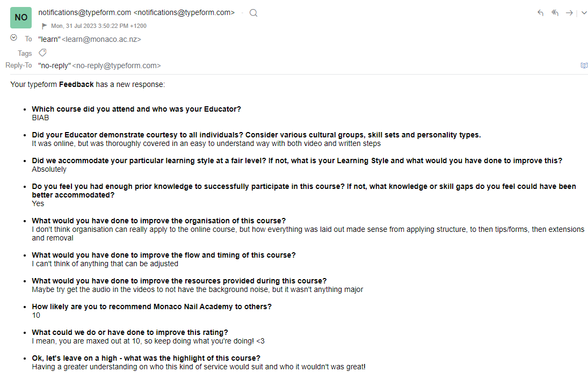Open the reader view book icon
The image size is (588, 387).
coord(584,65)
